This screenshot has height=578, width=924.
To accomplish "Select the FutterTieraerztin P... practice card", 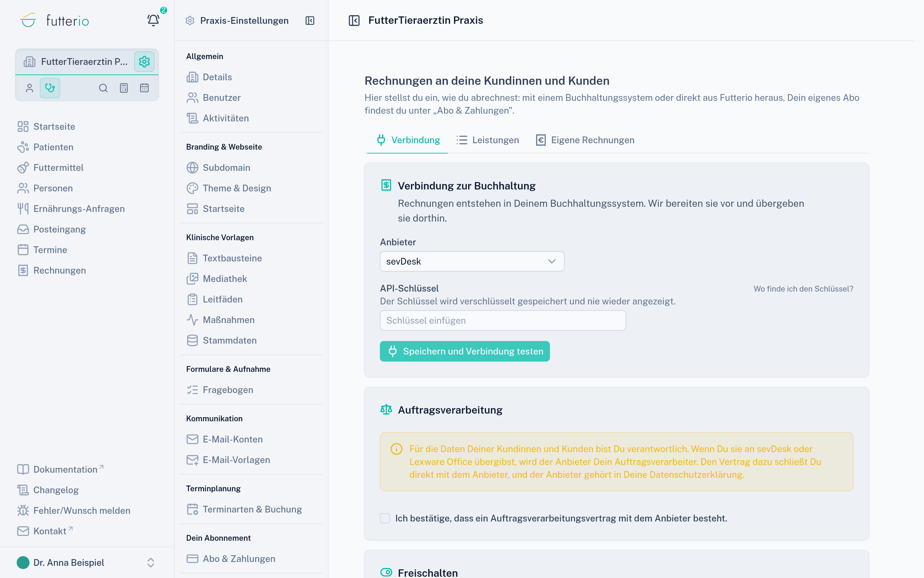I will tap(76, 62).
